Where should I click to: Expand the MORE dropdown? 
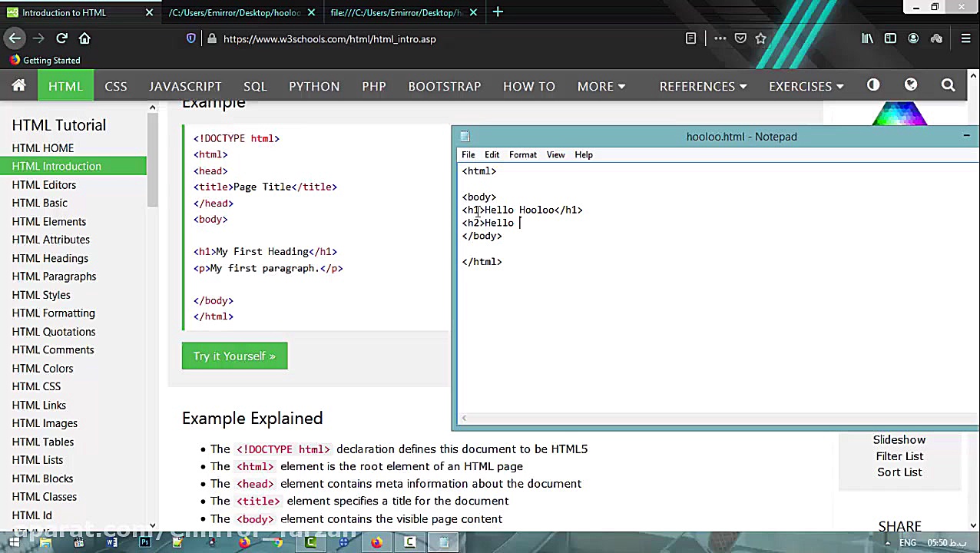[601, 86]
